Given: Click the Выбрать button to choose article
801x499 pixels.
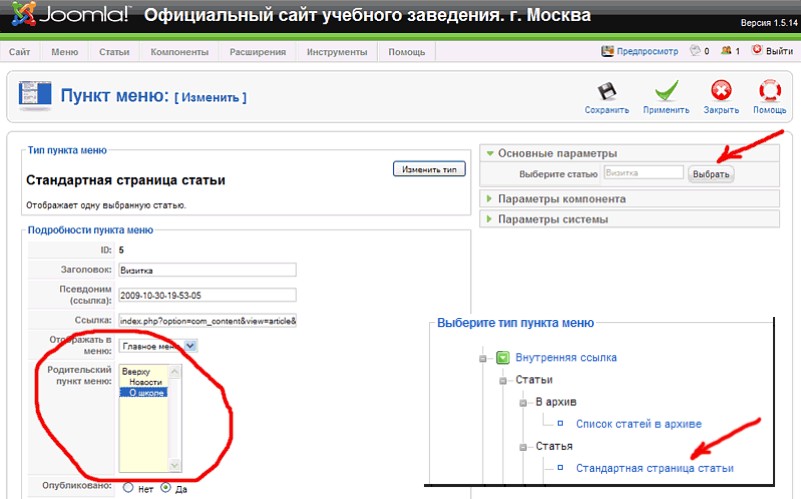Looking at the screenshot, I should [712, 174].
